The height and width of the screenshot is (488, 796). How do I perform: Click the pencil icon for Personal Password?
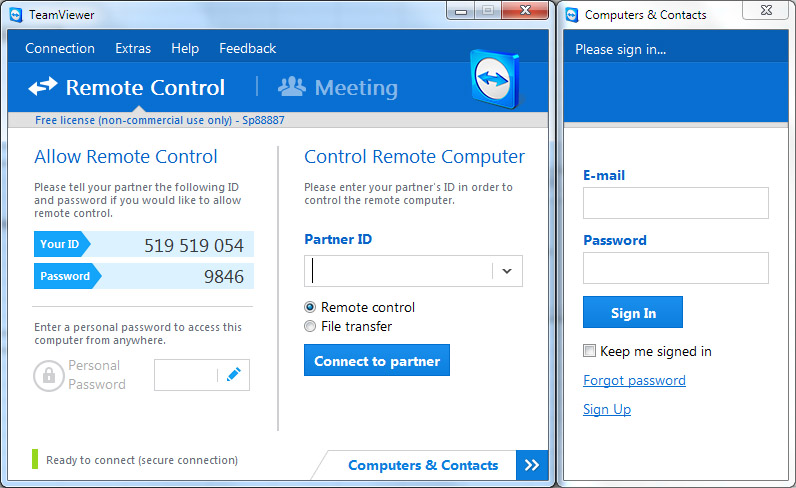[x=233, y=375]
